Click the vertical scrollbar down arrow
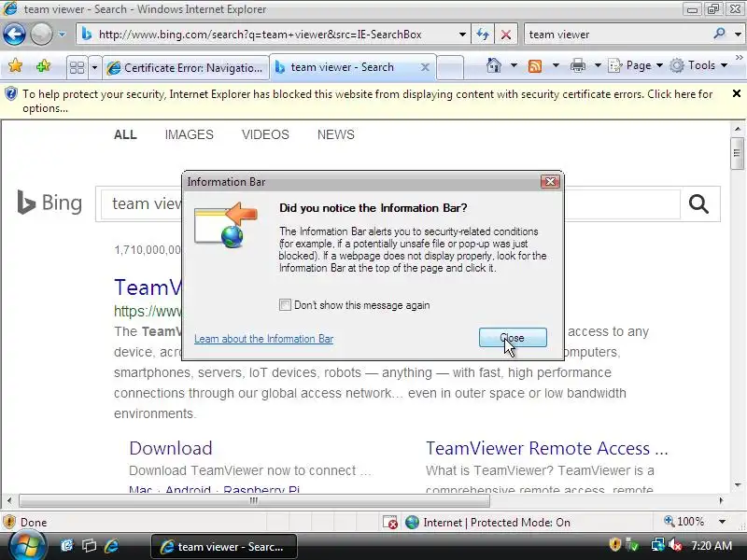747x560 pixels. click(738, 485)
